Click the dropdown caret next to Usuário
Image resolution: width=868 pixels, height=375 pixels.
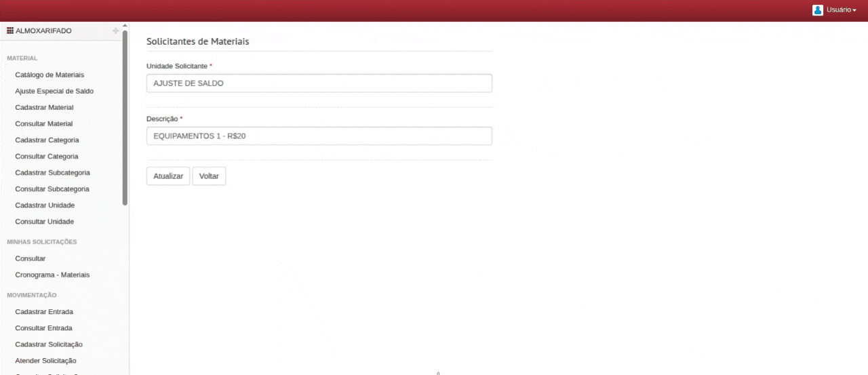click(854, 11)
